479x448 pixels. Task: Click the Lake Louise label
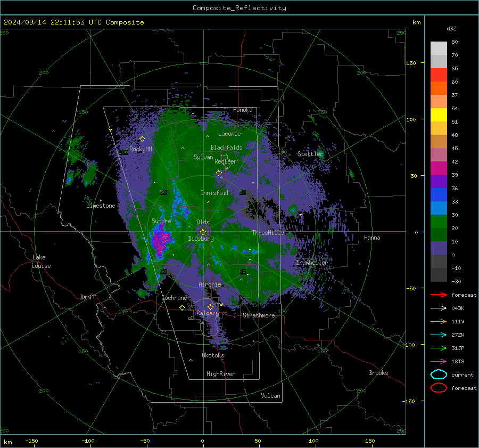(41, 262)
